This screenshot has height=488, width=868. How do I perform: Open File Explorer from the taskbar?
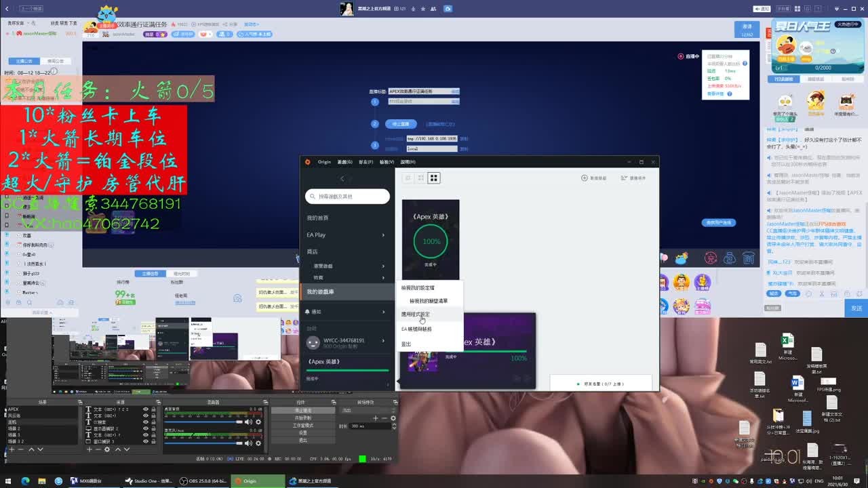[x=42, y=481]
